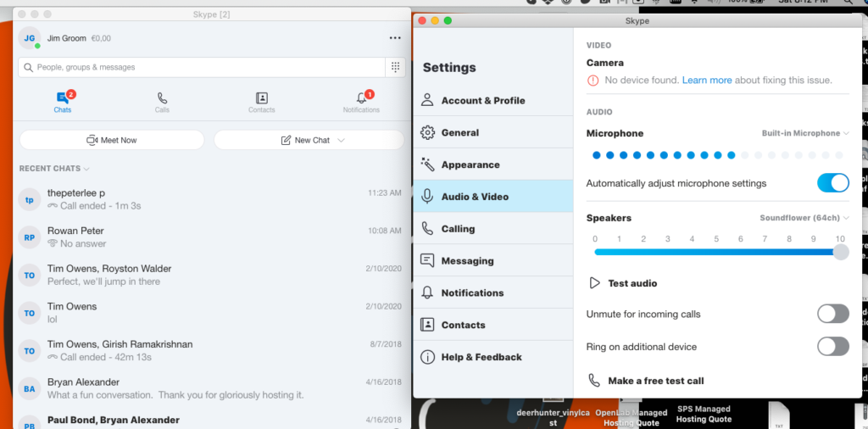This screenshot has width=868, height=429.
Task: Click into People, groups & messages search
Action: [202, 67]
